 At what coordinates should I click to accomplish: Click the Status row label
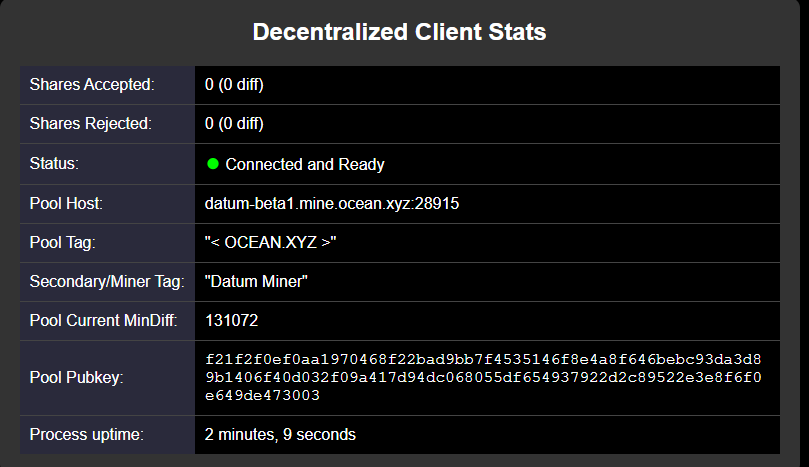tap(54, 164)
